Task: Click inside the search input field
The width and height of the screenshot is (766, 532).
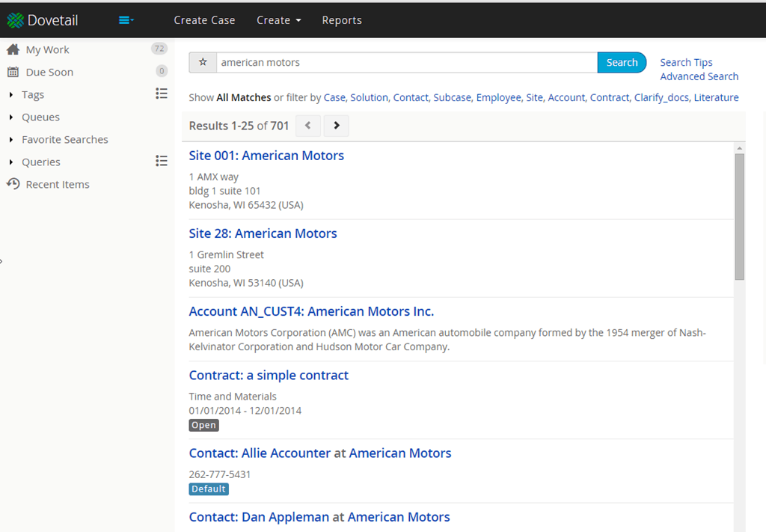Action: [404, 62]
